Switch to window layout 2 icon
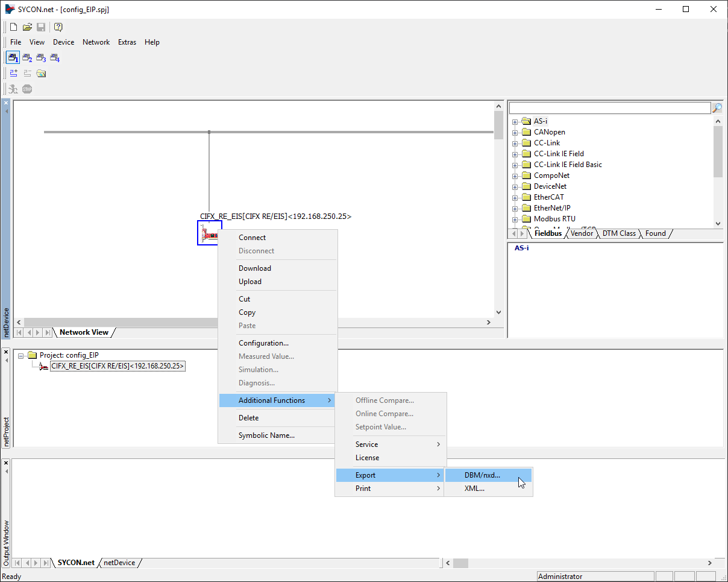728x582 pixels. tap(27, 58)
